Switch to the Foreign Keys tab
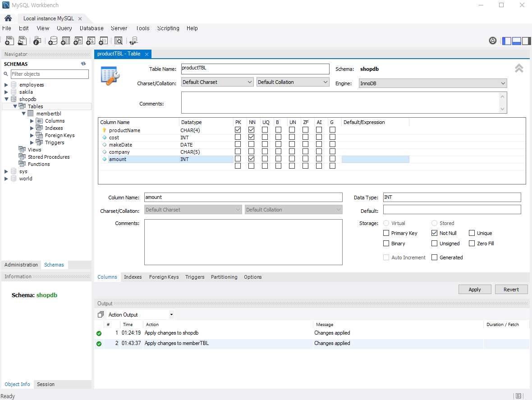Screen dimensions: 532x400 [164, 277]
